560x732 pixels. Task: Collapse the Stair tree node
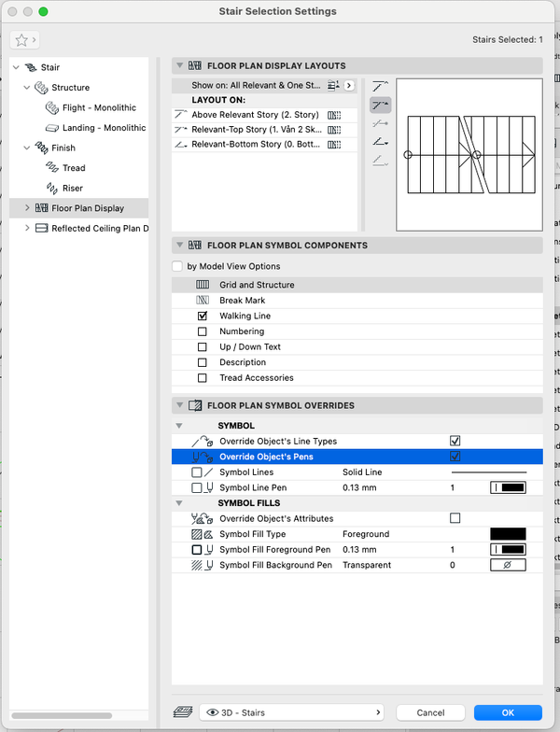[17, 67]
